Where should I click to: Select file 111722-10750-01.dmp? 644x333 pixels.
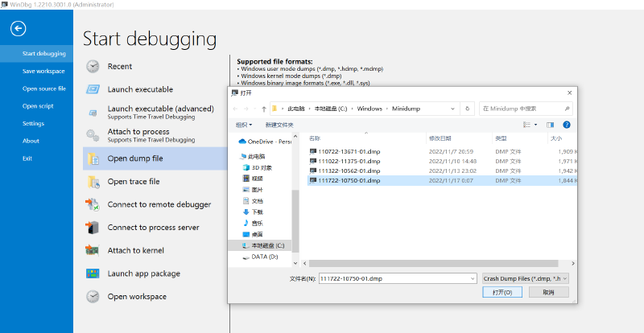tap(349, 181)
